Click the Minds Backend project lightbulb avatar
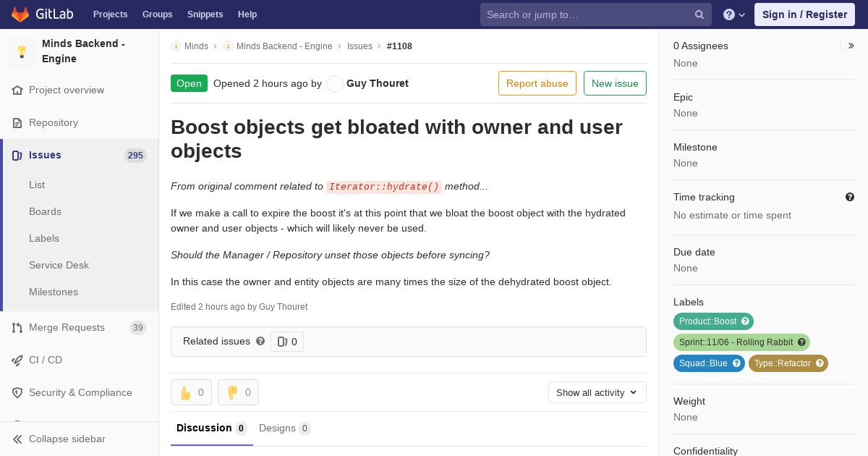The image size is (868, 456). pyautogui.click(x=22, y=51)
